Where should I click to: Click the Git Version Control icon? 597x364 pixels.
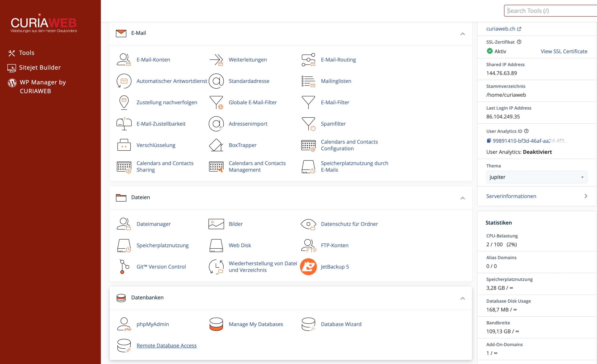coord(124,267)
